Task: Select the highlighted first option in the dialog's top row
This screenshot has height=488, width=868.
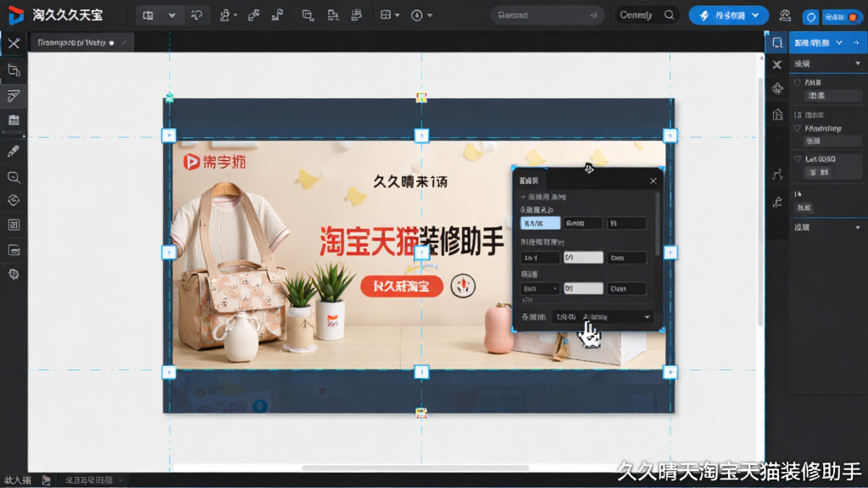Action: click(x=540, y=223)
